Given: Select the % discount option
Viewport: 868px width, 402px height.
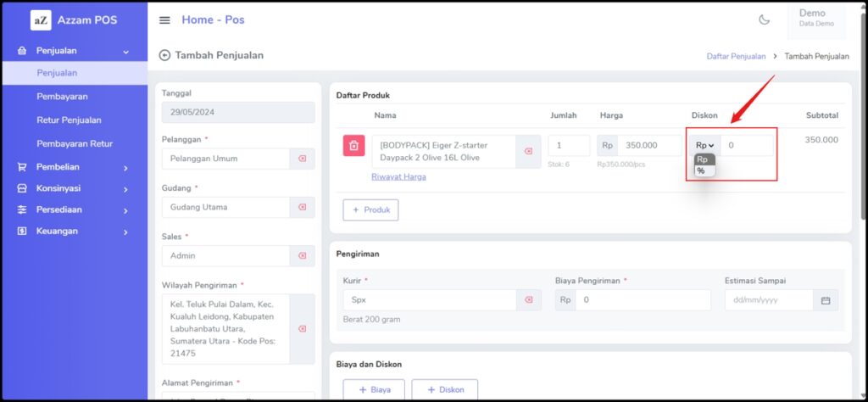Looking at the screenshot, I should (701, 170).
